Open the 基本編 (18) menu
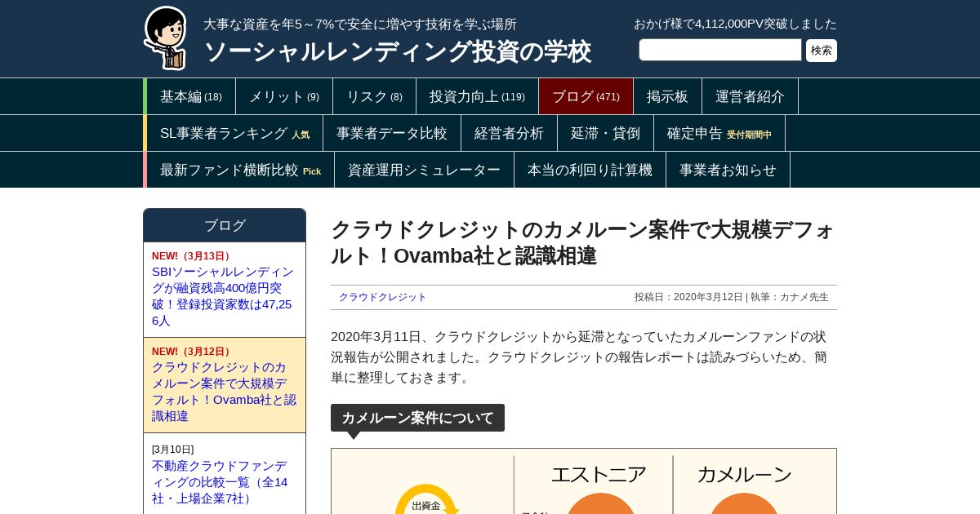This screenshot has height=514, width=980. (191, 96)
